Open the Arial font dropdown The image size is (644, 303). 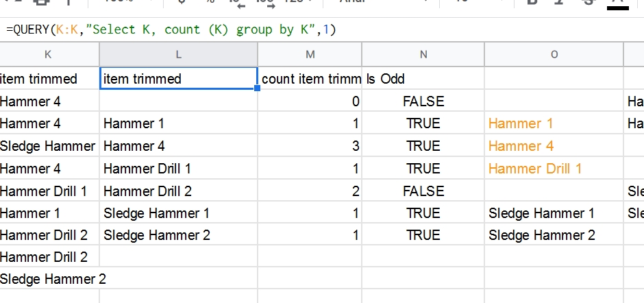pyautogui.click(x=377, y=3)
